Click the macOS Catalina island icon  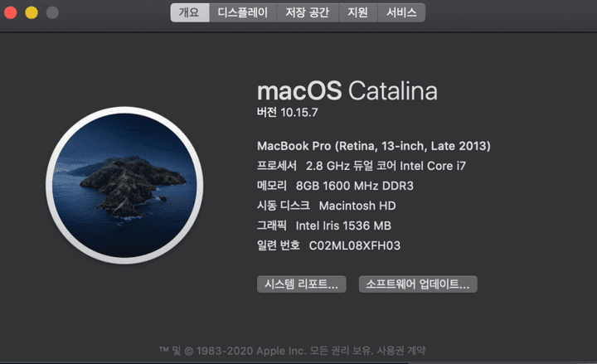[124, 185]
